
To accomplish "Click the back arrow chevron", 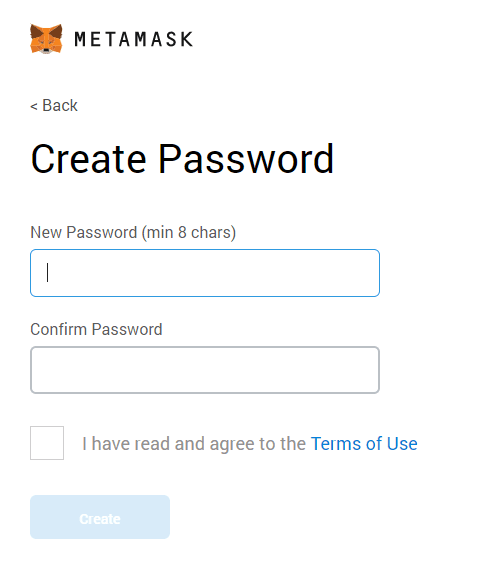I will pos(34,106).
